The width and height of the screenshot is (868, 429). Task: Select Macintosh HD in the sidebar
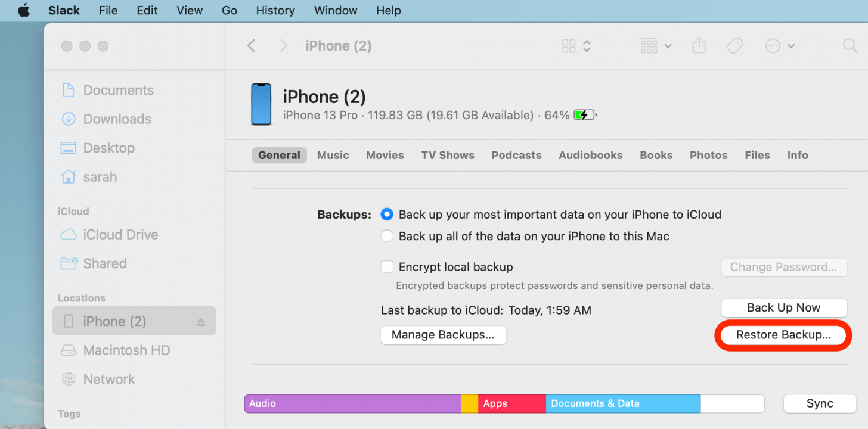click(x=126, y=350)
